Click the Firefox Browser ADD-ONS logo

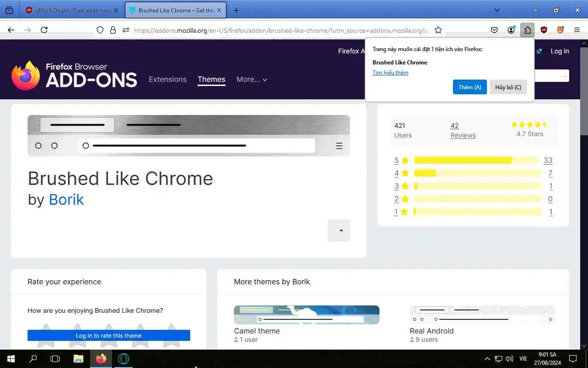coord(74,75)
